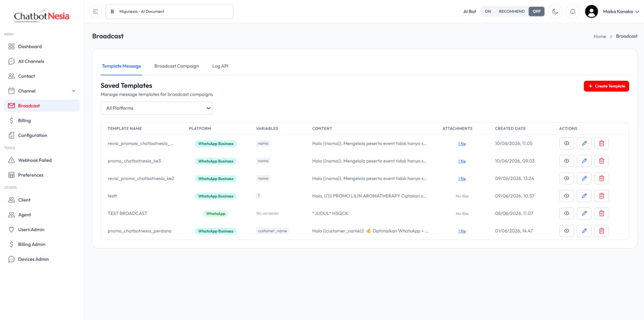The image size is (644, 320).
Task: Delete the TEST BROADCAST template
Action: (601, 214)
